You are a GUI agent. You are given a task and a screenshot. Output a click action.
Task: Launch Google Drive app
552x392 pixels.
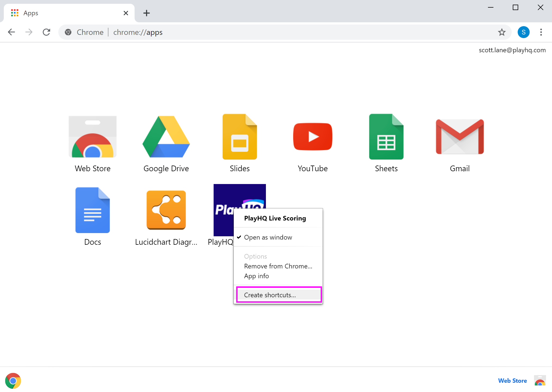166,137
